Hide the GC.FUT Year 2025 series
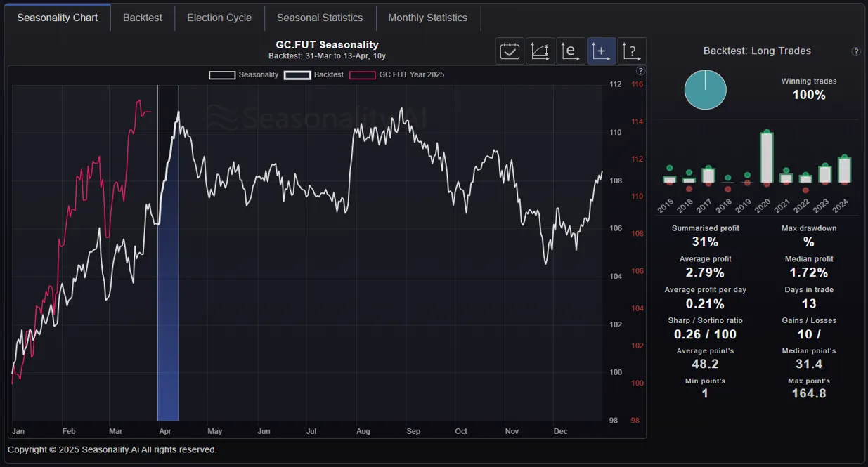This screenshot has width=868, height=467. [x=397, y=74]
